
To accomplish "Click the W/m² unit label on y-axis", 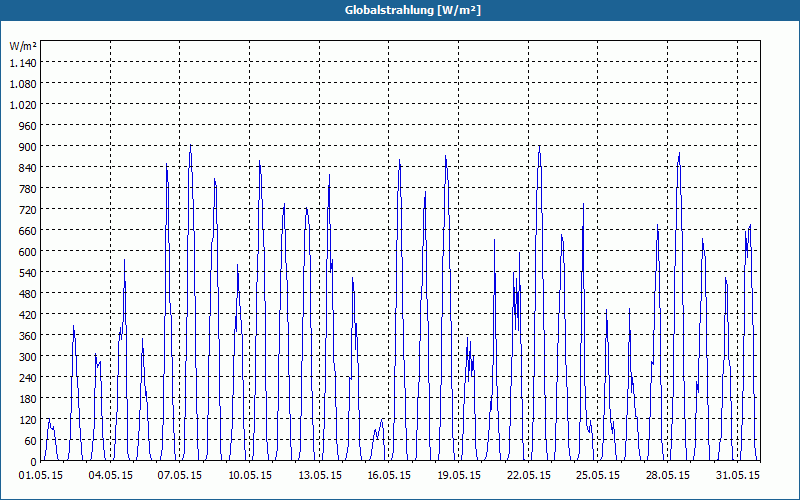I will pyautogui.click(x=23, y=46).
